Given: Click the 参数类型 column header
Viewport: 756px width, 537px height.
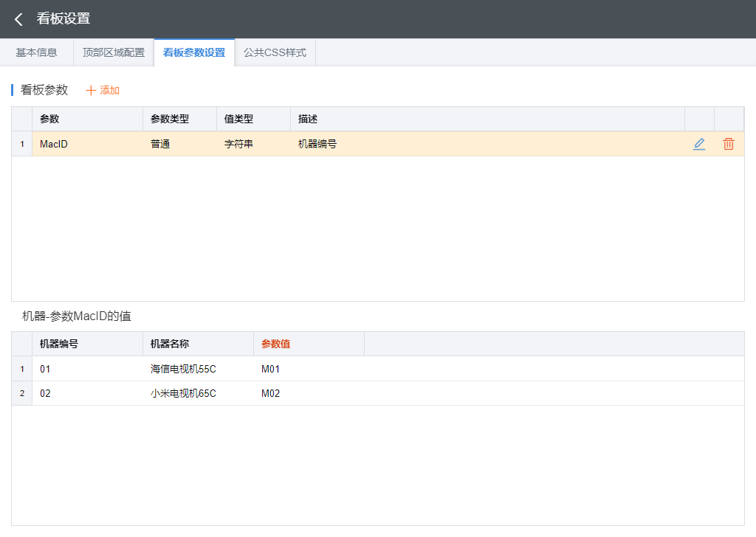Looking at the screenshot, I should click(x=180, y=119).
